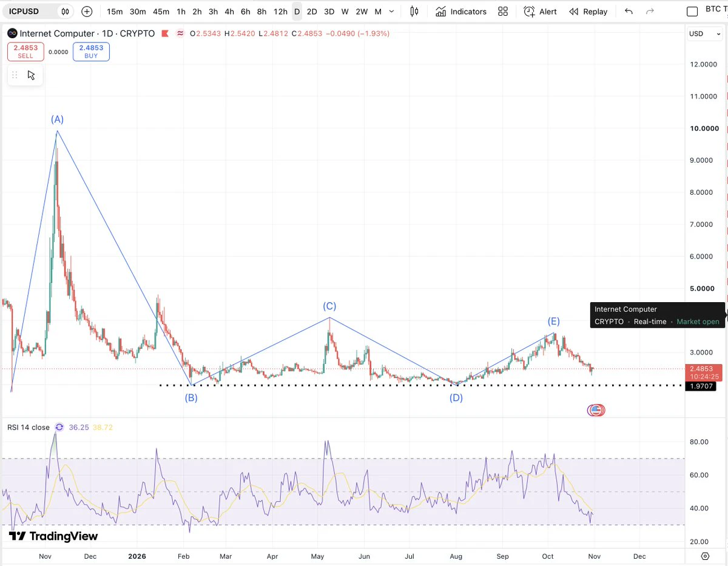Viewport: 728px width, 566px height.
Task: Select the arrow cursor tool
Action: click(31, 75)
